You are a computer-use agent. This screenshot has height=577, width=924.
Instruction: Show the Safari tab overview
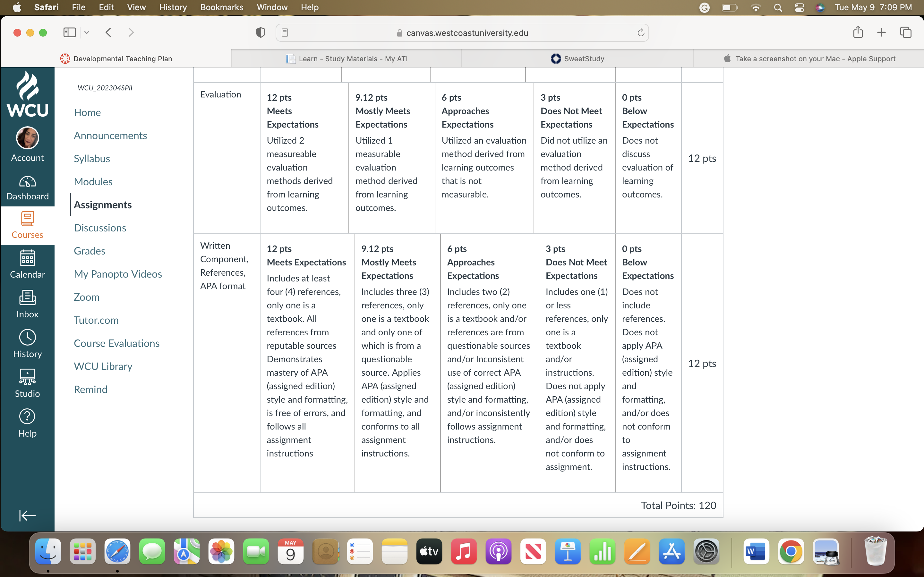pyautogui.click(x=906, y=32)
